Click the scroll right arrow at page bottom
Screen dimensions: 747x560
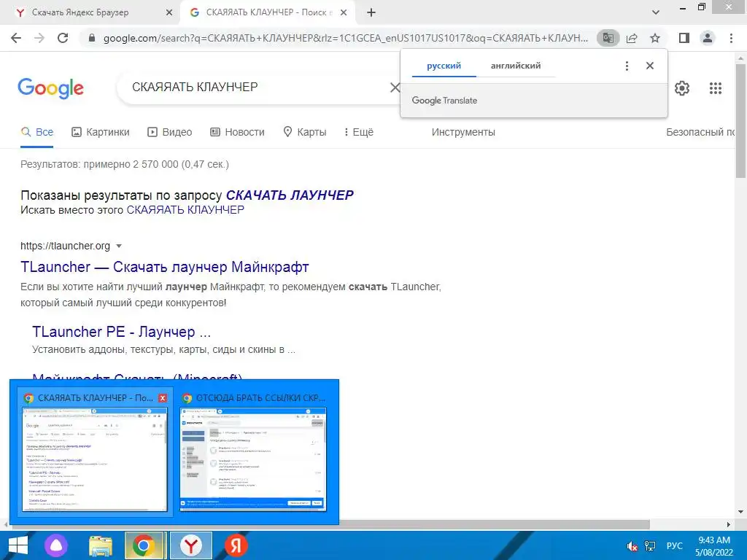coord(729,524)
